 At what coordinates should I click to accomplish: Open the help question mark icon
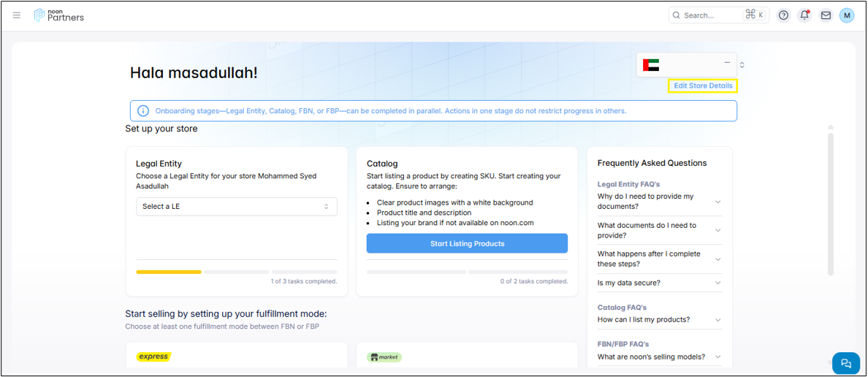(x=783, y=15)
